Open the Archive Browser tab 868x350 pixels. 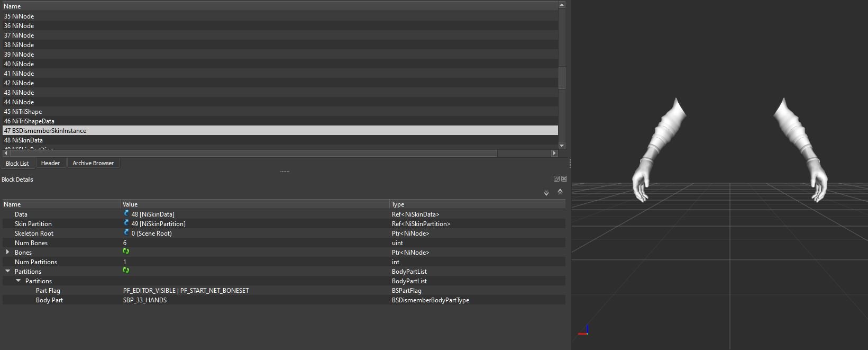pyautogui.click(x=93, y=163)
